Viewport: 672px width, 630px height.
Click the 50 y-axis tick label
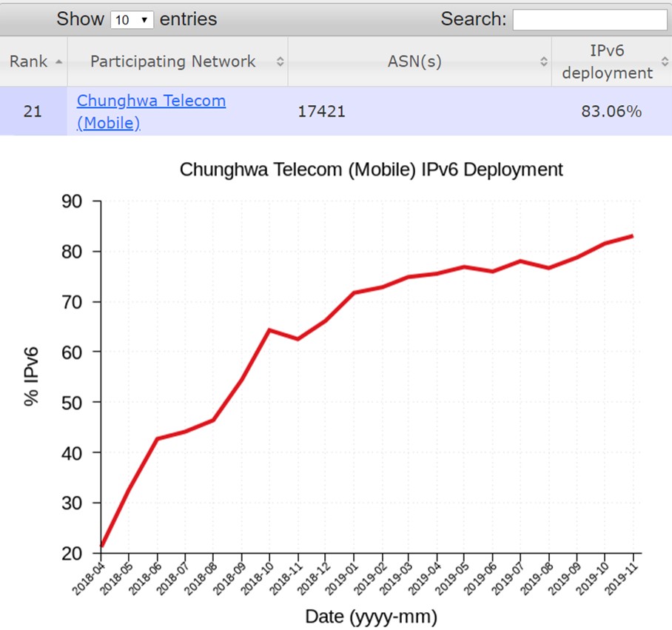pyautogui.click(x=72, y=403)
